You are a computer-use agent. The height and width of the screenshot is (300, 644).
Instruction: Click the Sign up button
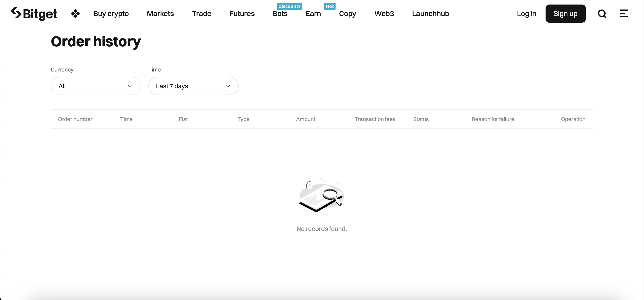point(566,13)
